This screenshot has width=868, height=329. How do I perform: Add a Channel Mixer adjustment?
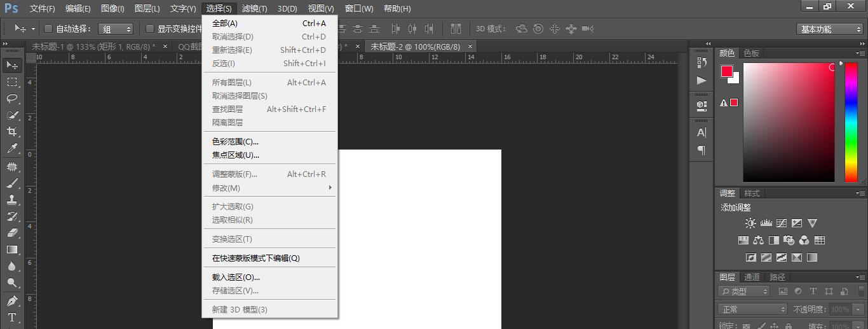click(x=804, y=241)
